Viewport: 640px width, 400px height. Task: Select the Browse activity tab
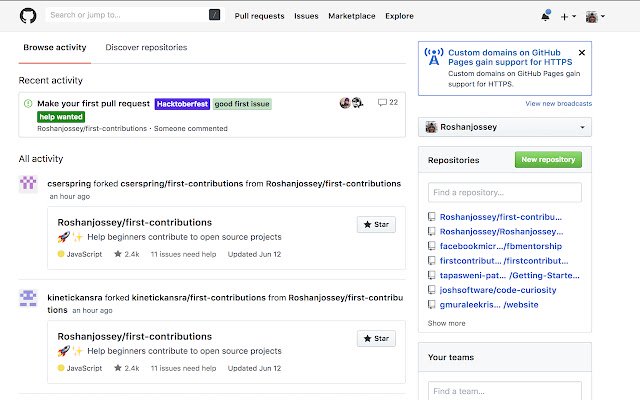pos(55,47)
